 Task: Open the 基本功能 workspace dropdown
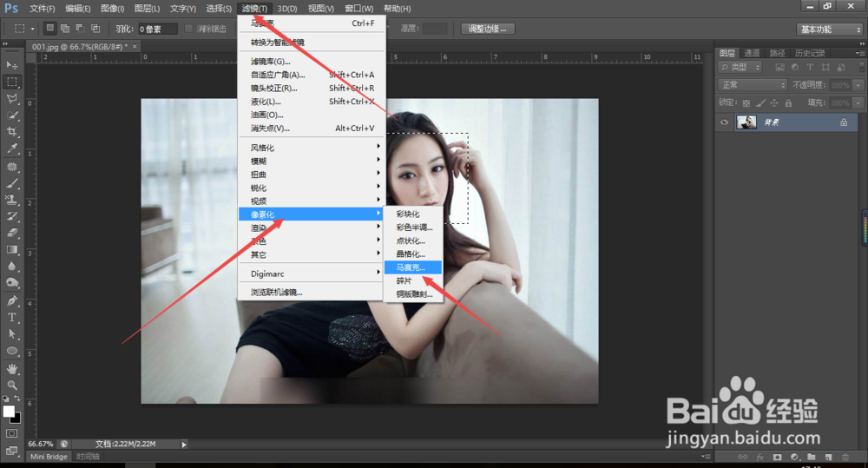(830, 30)
